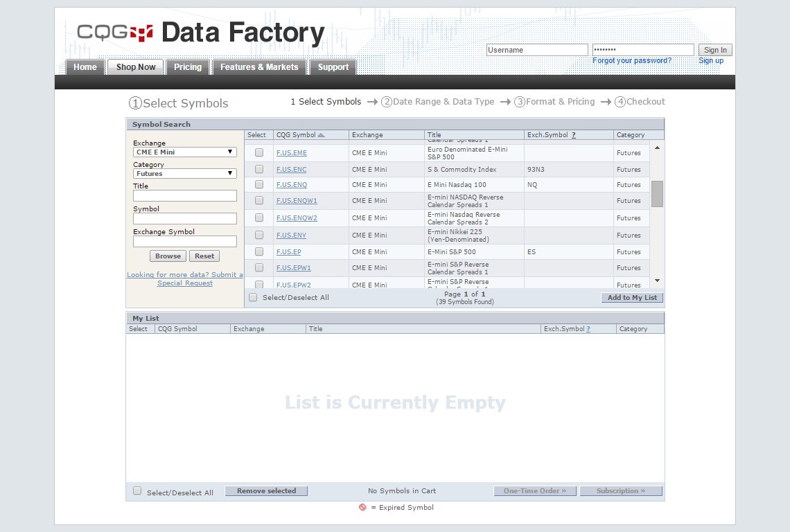Image resolution: width=790 pixels, height=532 pixels.
Task: Check the box for F.US.ENY
Action: tap(259, 235)
